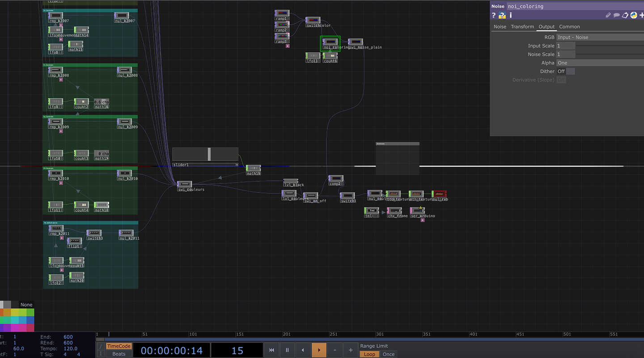Viewport: 644px width, 358px height.
Task: Select TimeCode display mode button
Action: (x=119, y=346)
